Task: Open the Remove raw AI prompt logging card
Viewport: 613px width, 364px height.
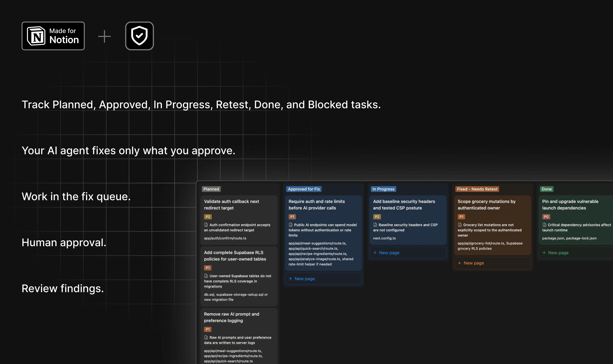Action: [x=239, y=336]
